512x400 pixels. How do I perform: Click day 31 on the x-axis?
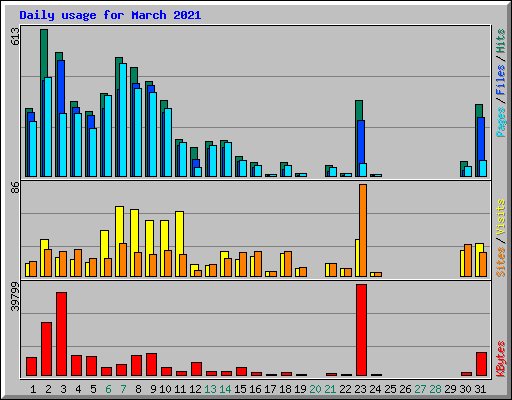click(480, 389)
